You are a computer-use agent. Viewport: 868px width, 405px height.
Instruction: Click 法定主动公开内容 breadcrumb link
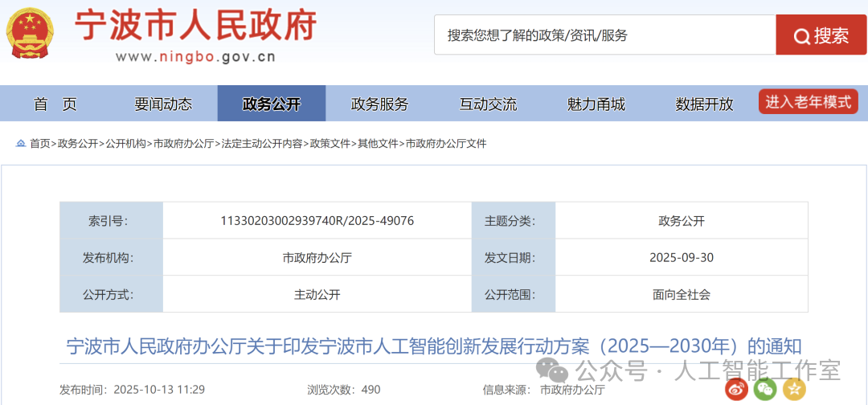click(x=262, y=144)
